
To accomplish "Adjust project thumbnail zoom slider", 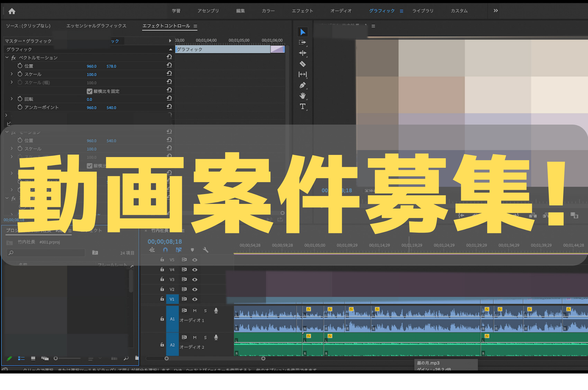I will [x=56, y=358].
